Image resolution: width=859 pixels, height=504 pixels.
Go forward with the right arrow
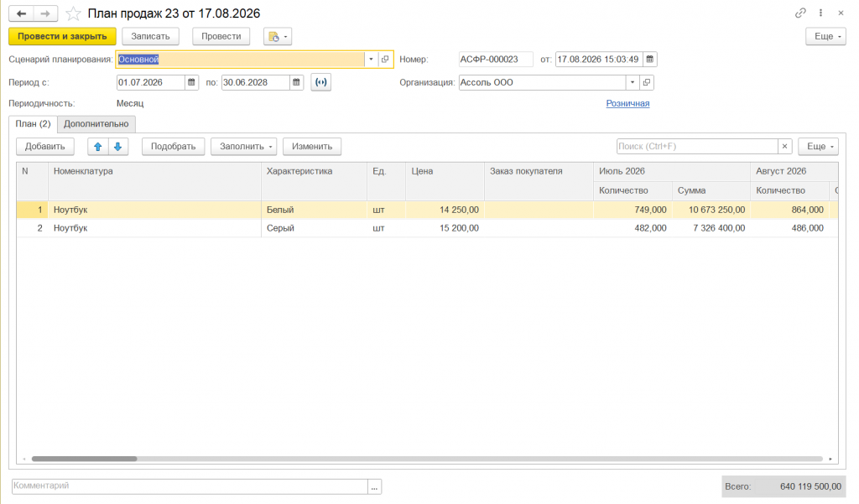click(x=45, y=13)
